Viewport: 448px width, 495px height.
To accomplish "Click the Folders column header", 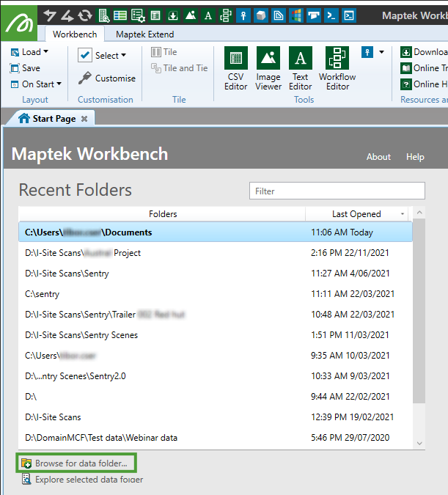I will click(x=162, y=214).
